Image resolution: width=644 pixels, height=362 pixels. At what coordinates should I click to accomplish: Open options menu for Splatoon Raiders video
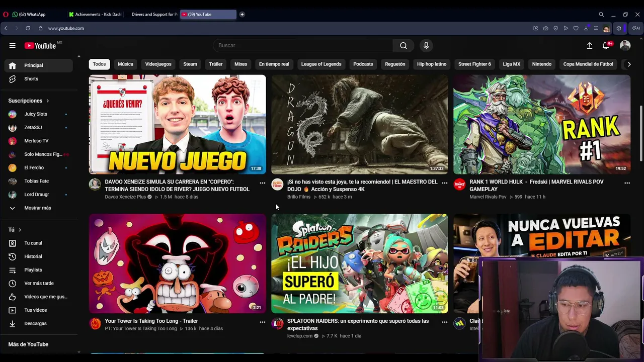click(445, 322)
